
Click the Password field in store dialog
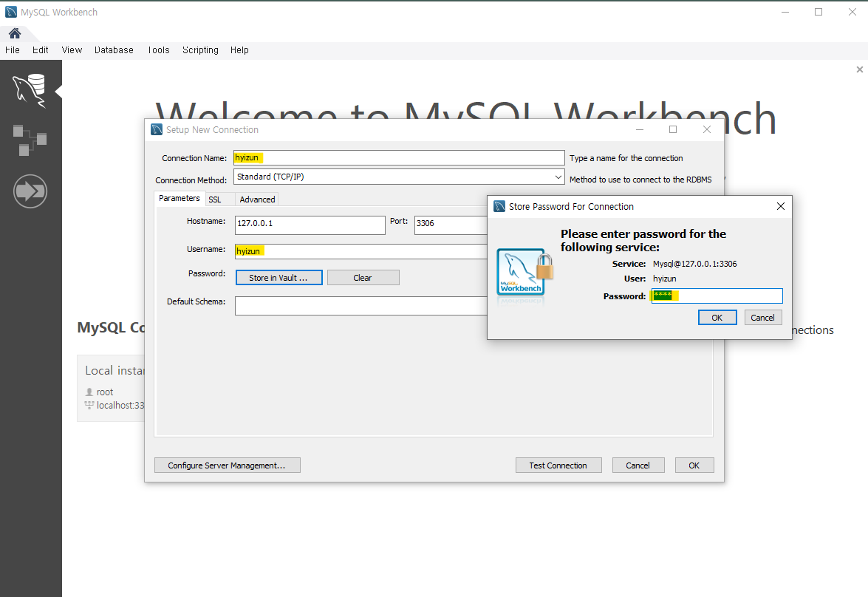coord(717,296)
